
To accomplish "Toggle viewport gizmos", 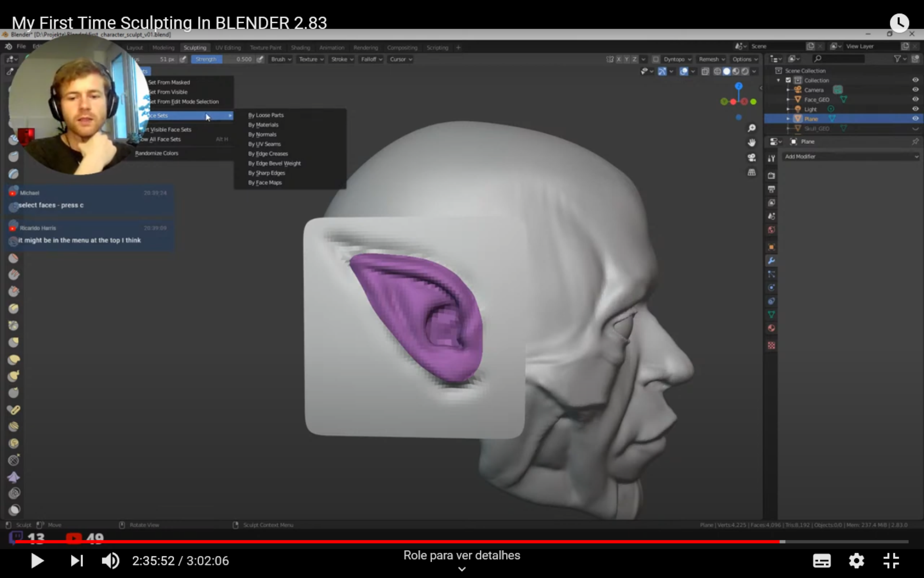I will (x=662, y=71).
